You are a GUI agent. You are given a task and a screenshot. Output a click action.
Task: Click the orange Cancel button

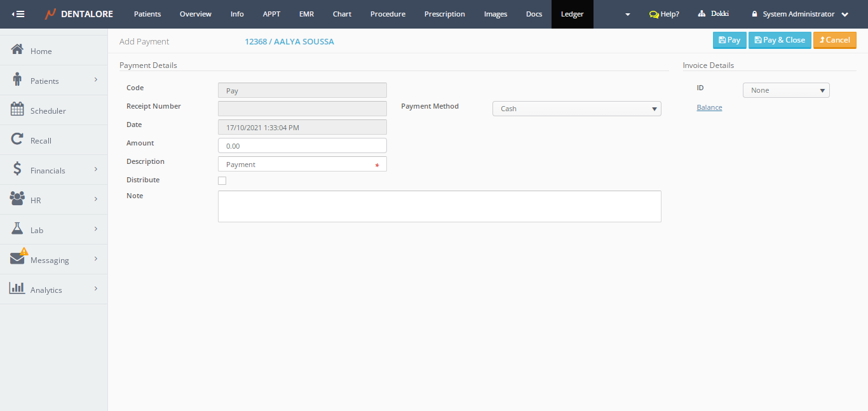point(834,40)
